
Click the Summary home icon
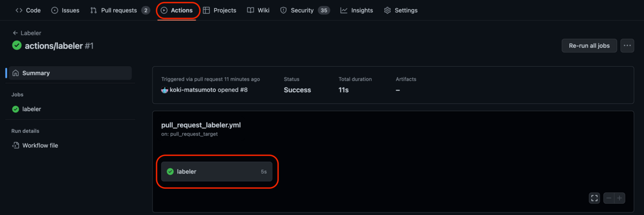click(16, 73)
